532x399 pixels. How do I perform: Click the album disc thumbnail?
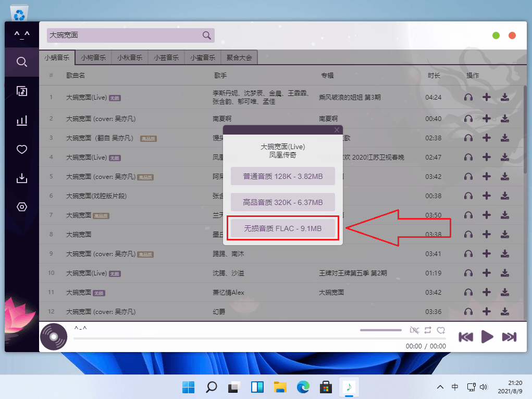pos(54,337)
